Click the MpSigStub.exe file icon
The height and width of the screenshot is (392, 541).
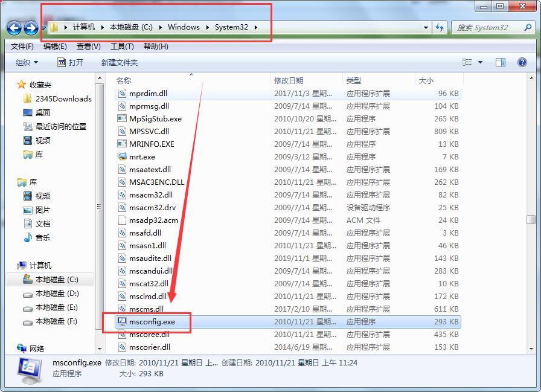[x=122, y=119]
